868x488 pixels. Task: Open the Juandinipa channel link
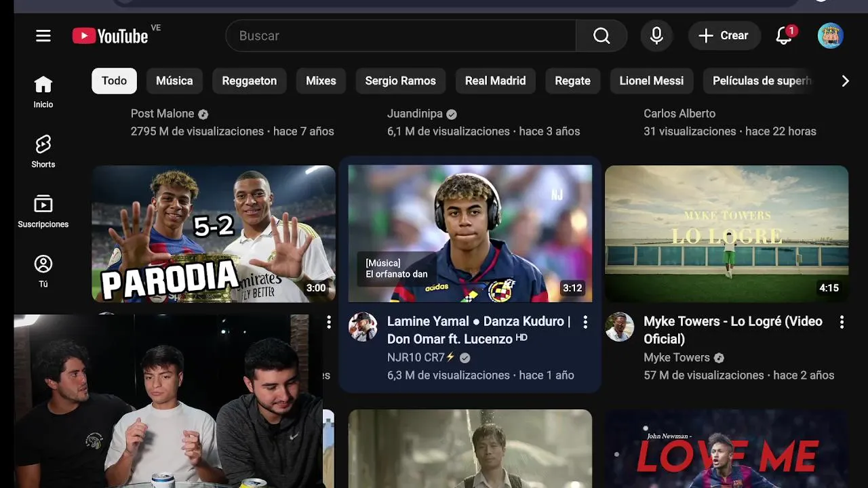(415, 114)
